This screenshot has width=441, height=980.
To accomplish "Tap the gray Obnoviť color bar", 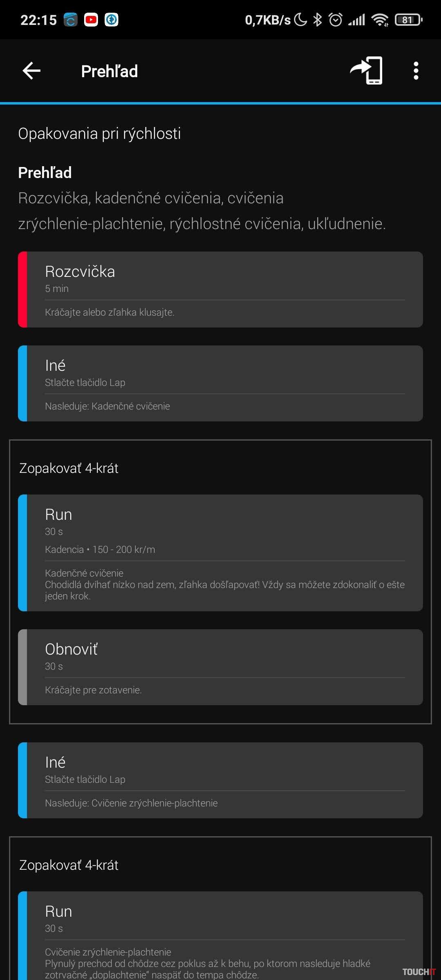I will click(23, 667).
